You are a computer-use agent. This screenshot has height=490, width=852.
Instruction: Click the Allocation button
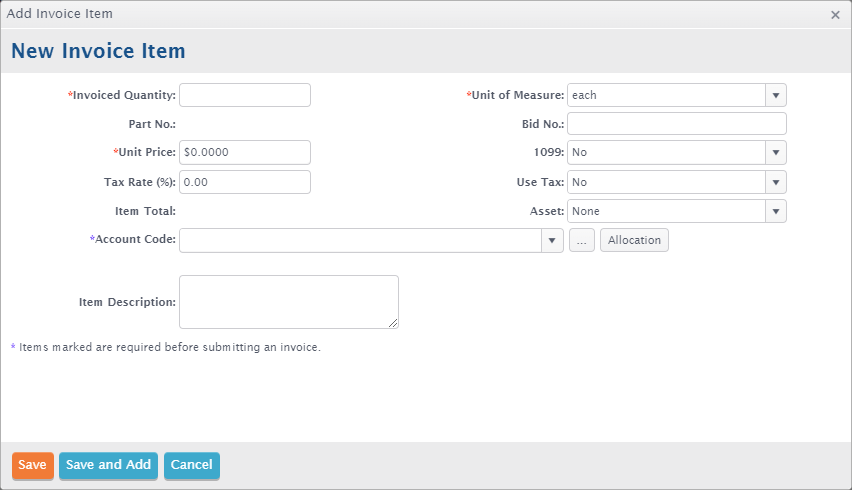pyautogui.click(x=634, y=240)
